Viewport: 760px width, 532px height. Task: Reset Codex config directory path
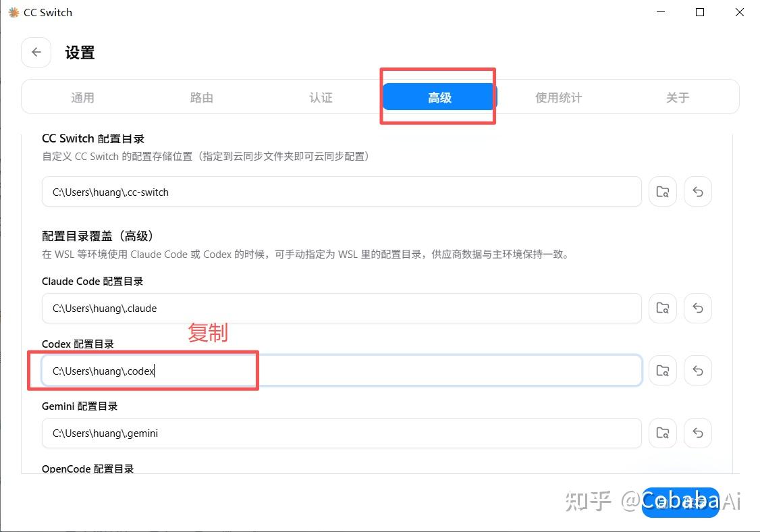(x=697, y=371)
